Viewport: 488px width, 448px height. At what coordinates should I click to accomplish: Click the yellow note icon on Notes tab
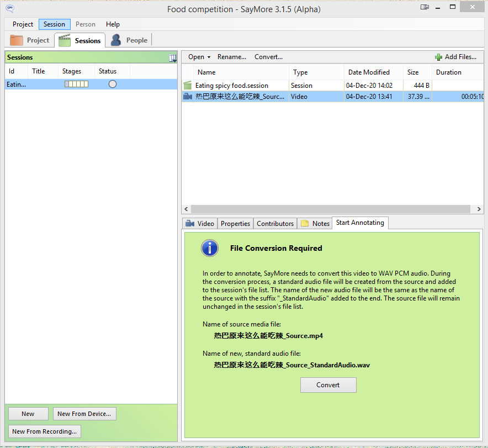305,224
